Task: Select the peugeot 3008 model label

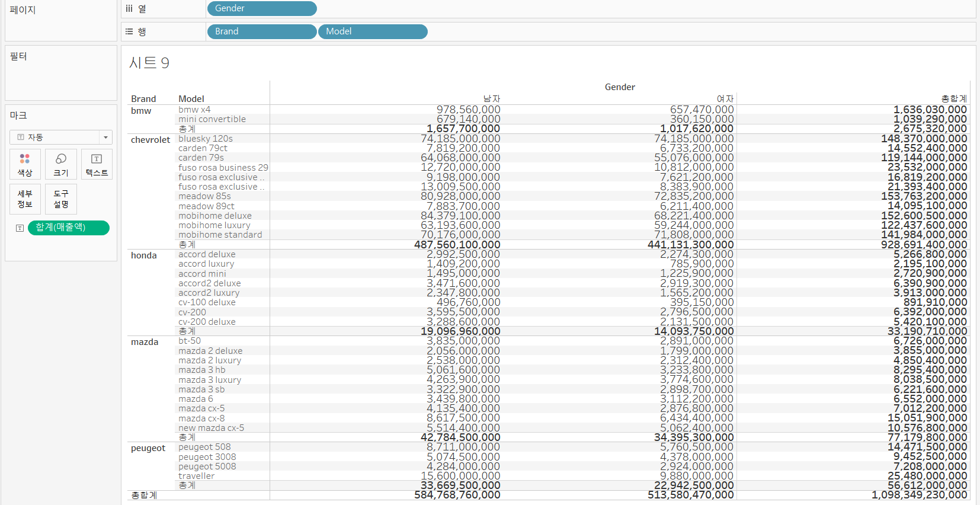Action: point(207,457)
